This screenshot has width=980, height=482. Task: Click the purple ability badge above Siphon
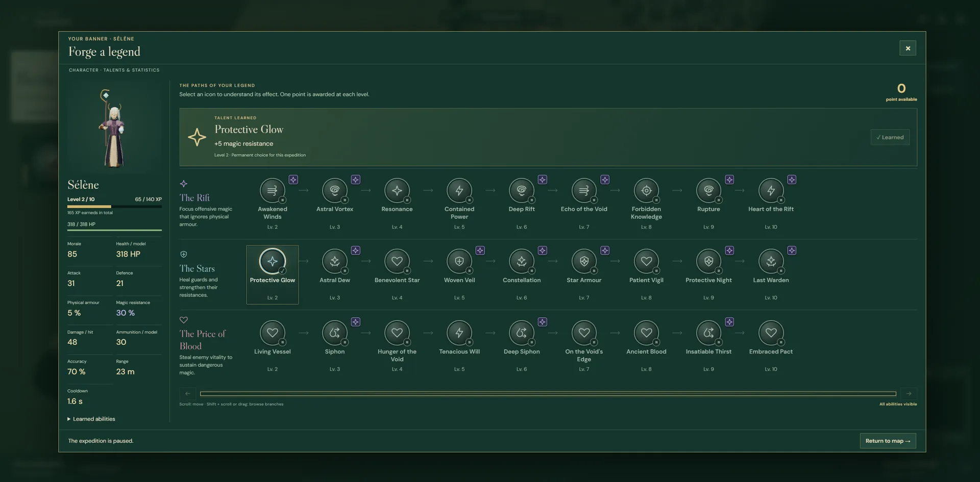coord(355,322)
